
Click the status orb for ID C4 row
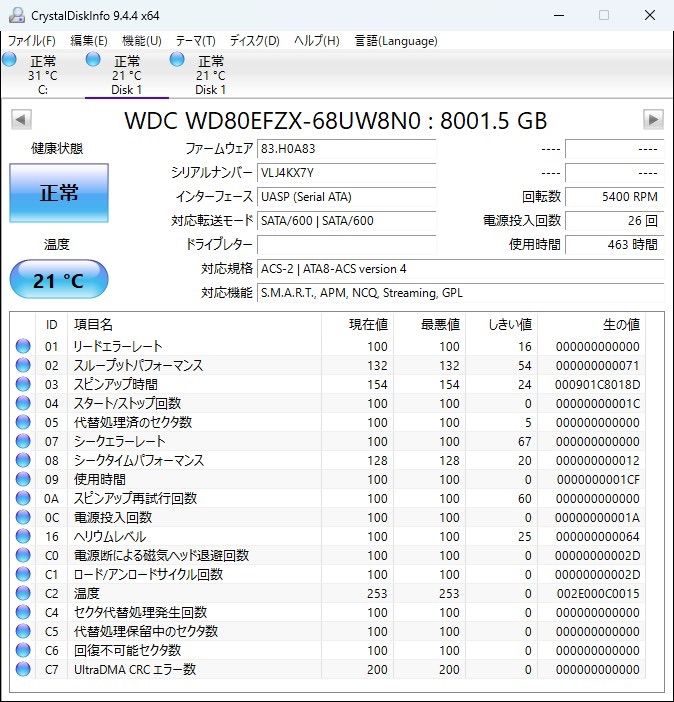coord(23,612)
